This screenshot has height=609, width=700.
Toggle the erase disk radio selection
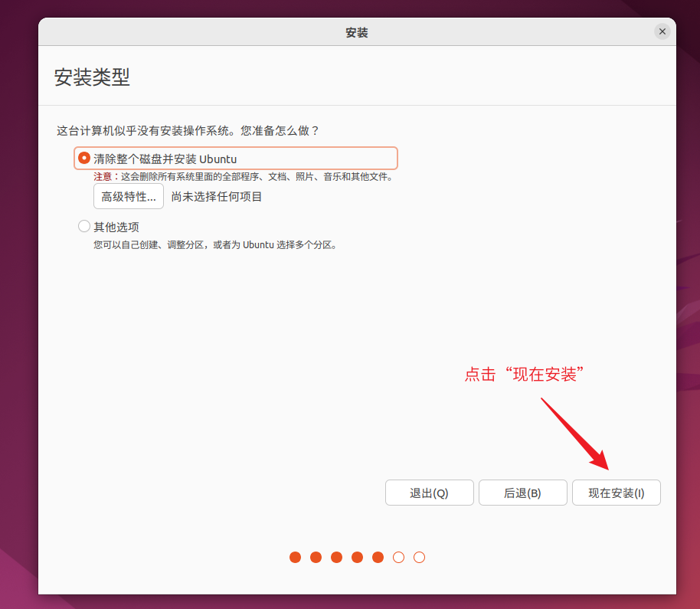83,158
